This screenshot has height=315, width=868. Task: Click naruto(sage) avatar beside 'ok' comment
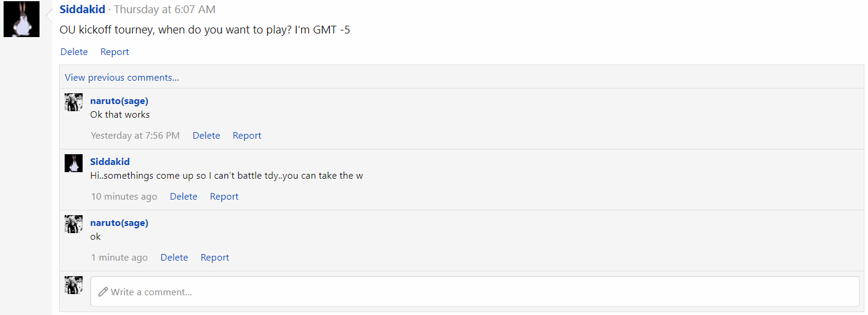click(74, 224)
